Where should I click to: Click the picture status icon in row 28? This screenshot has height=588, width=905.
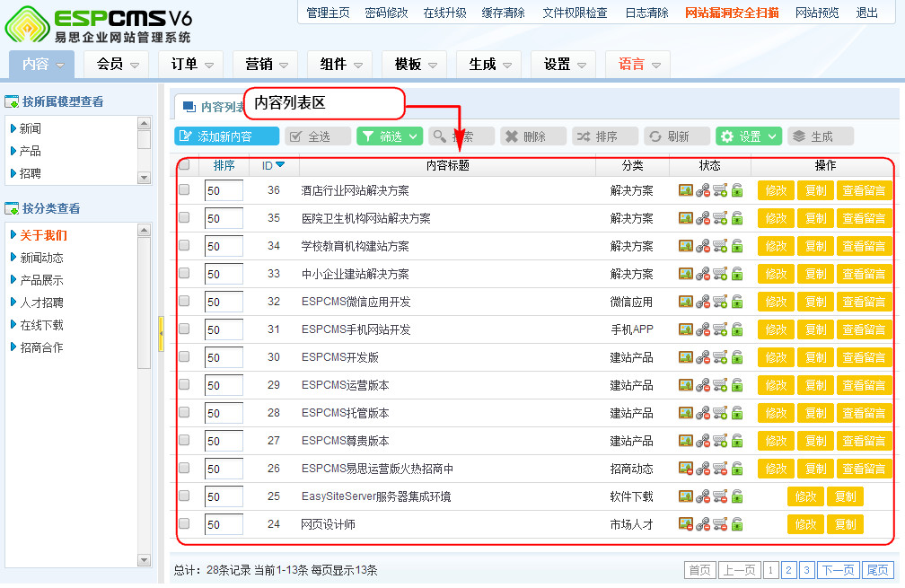[685, 413]
